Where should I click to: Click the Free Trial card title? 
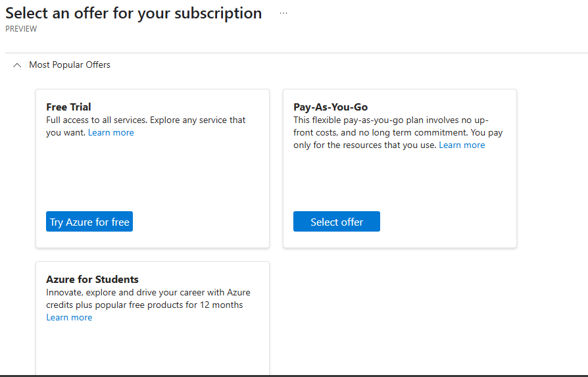[68, 107]
